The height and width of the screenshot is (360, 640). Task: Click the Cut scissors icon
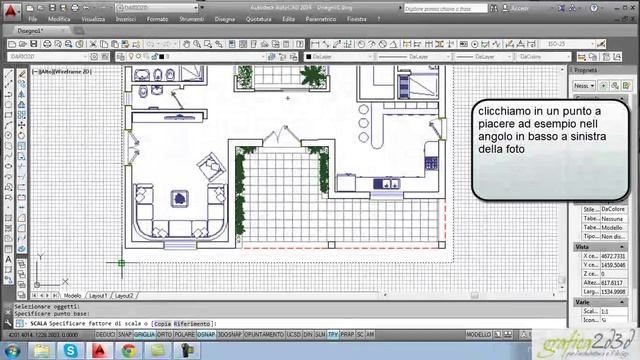pos(93,44)
